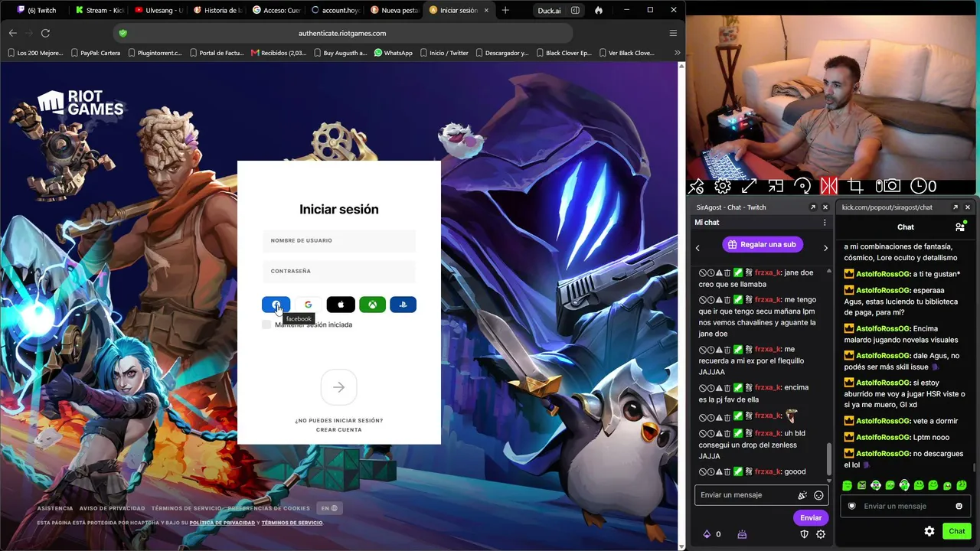Click the green Kick 'Chat' button
The height and width of the screenshot is (551, 980).
point(957,531)
